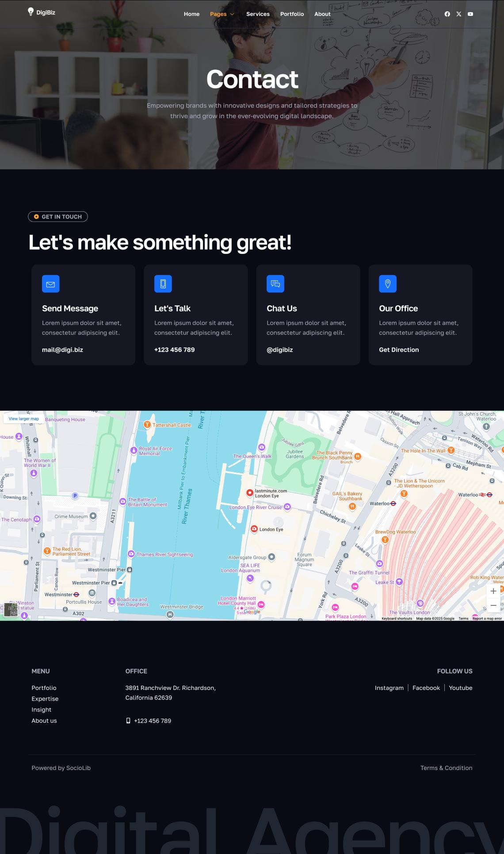504x854 pixels.
Task: Expand the Pages dropdown chevron
Action: pos(232,14)
